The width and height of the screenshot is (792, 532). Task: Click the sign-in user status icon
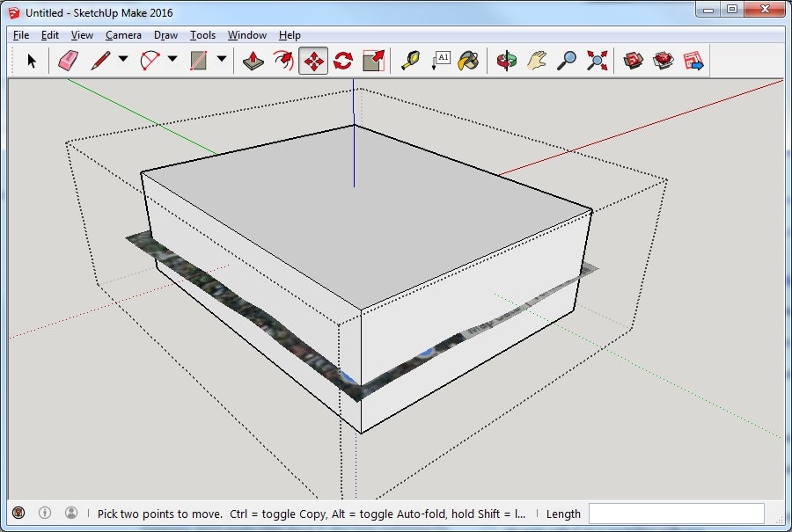point(71,513)
